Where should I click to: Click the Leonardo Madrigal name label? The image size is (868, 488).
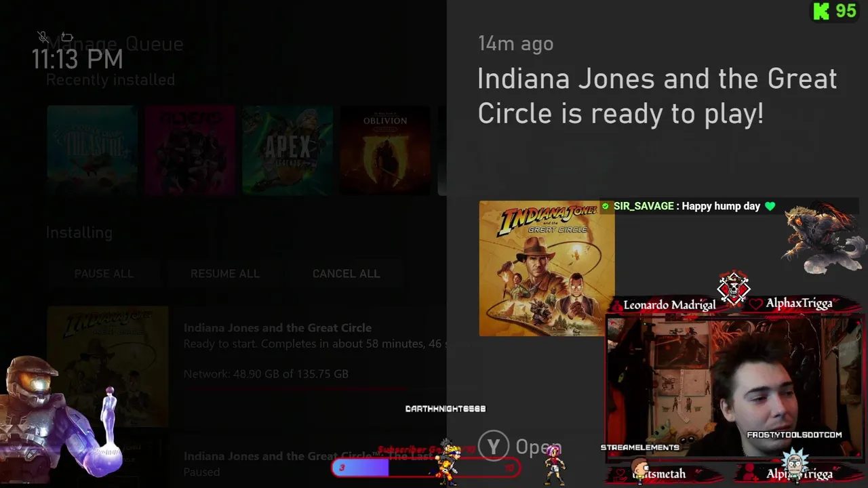[x=669, y=305]
